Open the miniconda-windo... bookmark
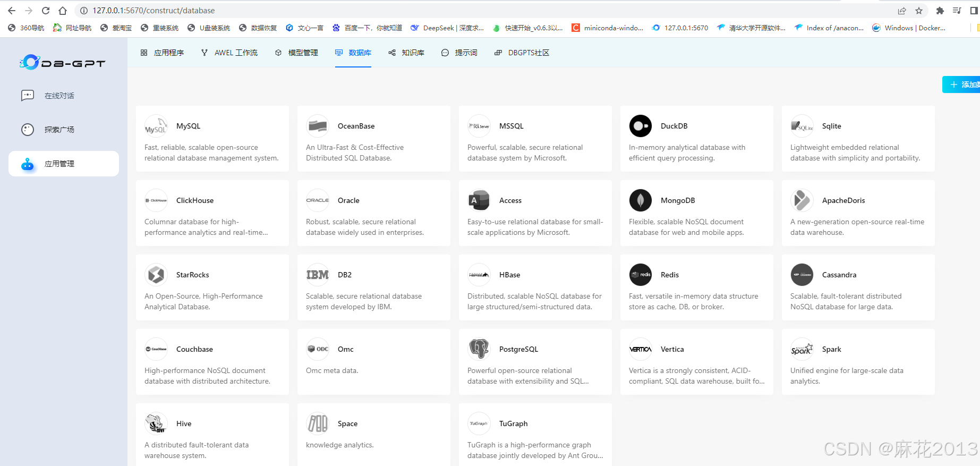Viewport: 980px width, 466px height. [608, 28]
